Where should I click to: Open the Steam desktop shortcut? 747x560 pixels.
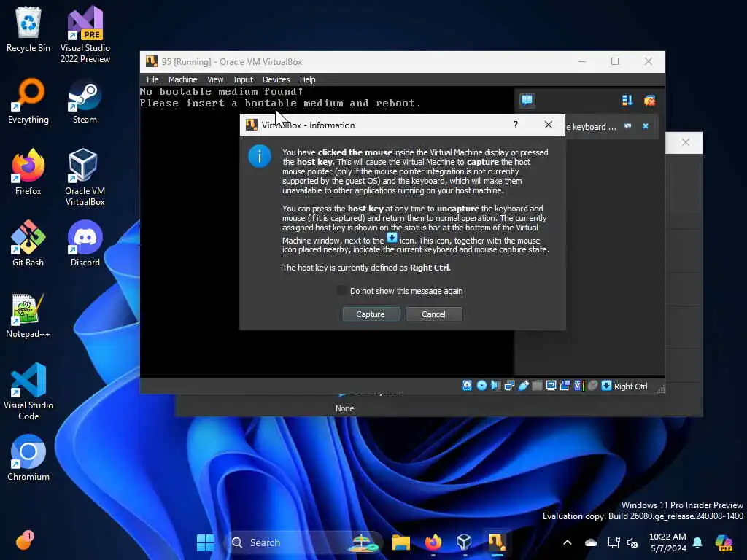click(85, 101)
